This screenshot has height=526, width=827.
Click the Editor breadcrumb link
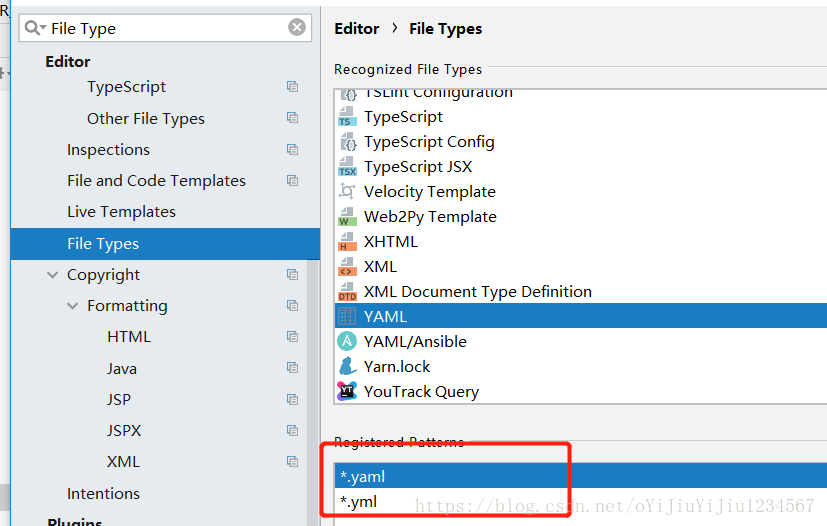pos(357,29)
